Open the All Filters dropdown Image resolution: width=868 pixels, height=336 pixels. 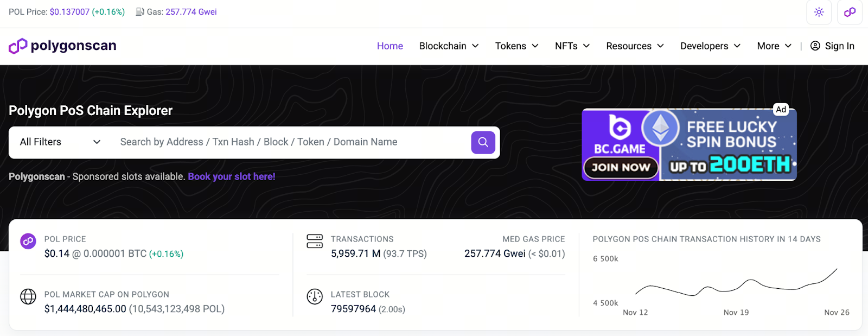click(x=60, y=142)
